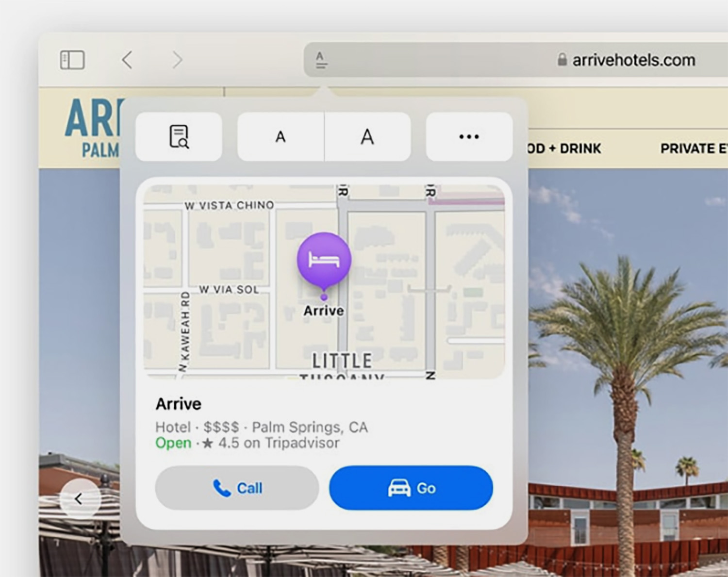Click the lock icon beside the URL

562,60
